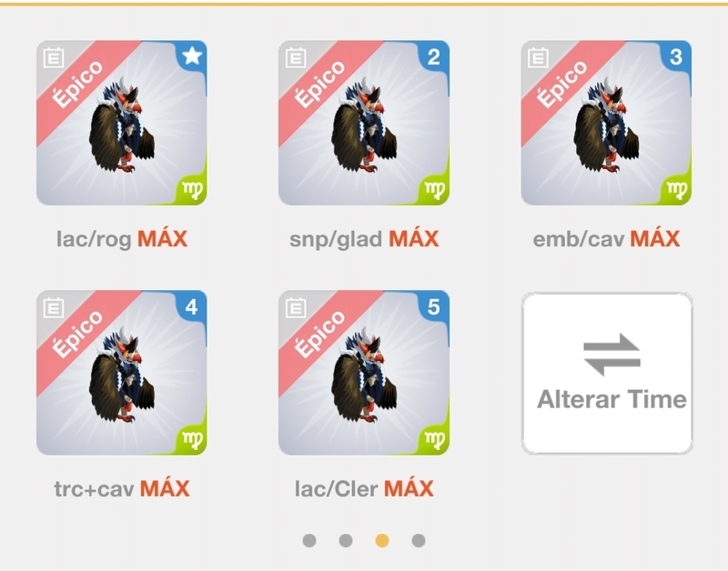Click Virgo sign icon on lac/Cler card
The width and height of the screenshot is (728, 571).
pyautogui.click(x=435, y=439)
